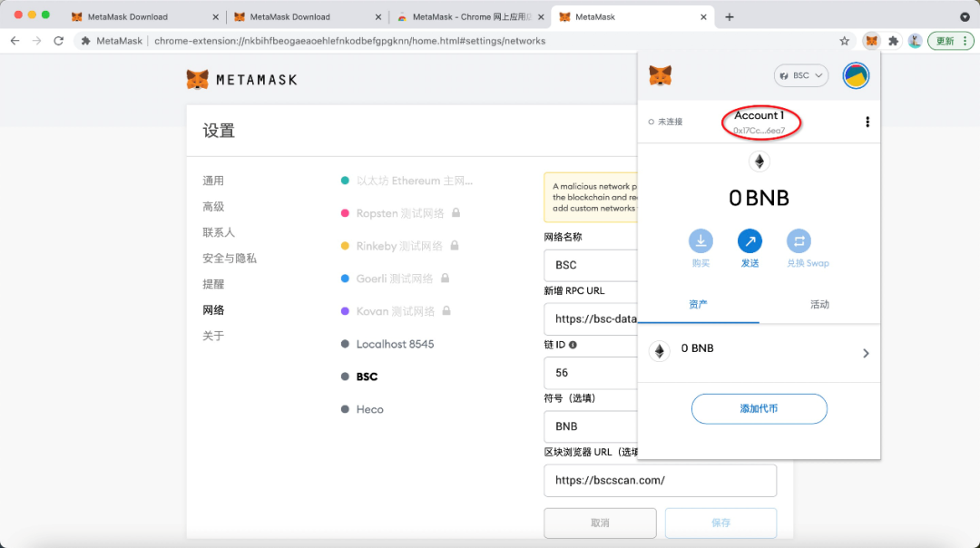980x548 pixels.
Task: Click the 保存 save button
Action: (x=720, y=523)
